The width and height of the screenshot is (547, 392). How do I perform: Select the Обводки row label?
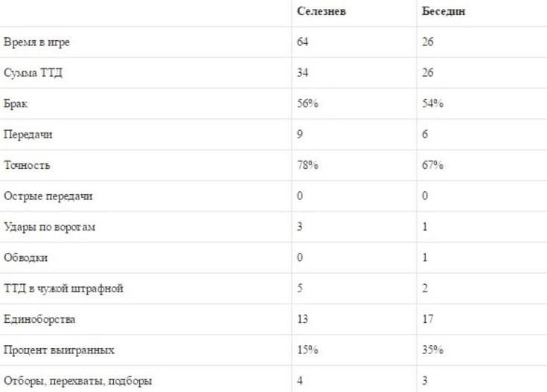click(x=25, y=258)
